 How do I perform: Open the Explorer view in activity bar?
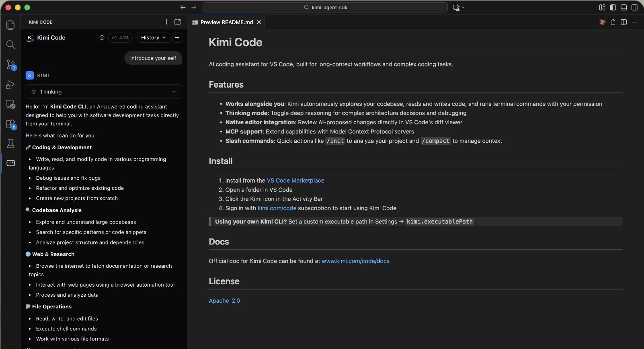pyautogui.click(x=10, y=25)
